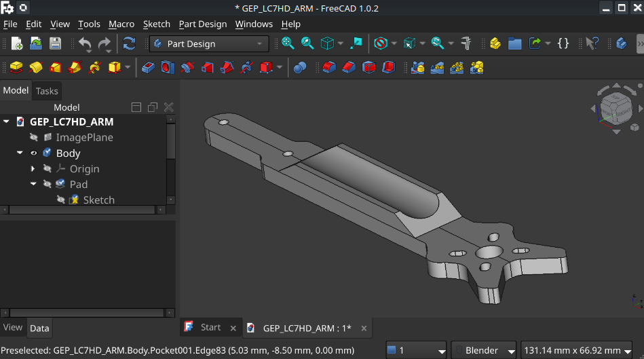Select the Pocket tool in toolbar

tap(149, 67)
